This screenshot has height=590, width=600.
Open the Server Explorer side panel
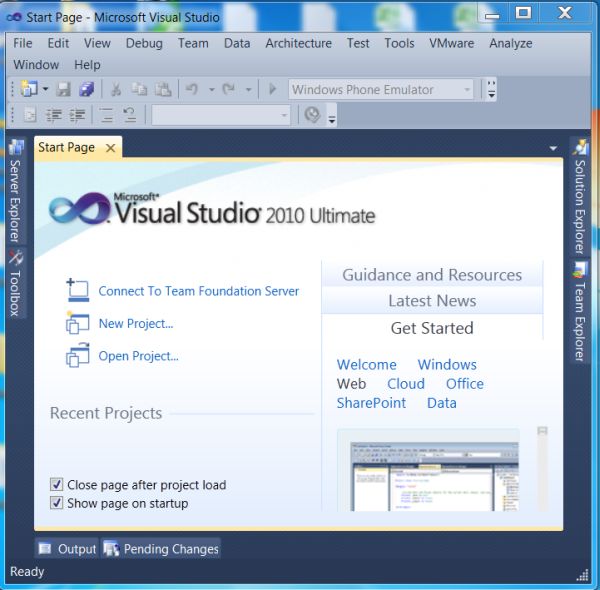click(15, 191)
